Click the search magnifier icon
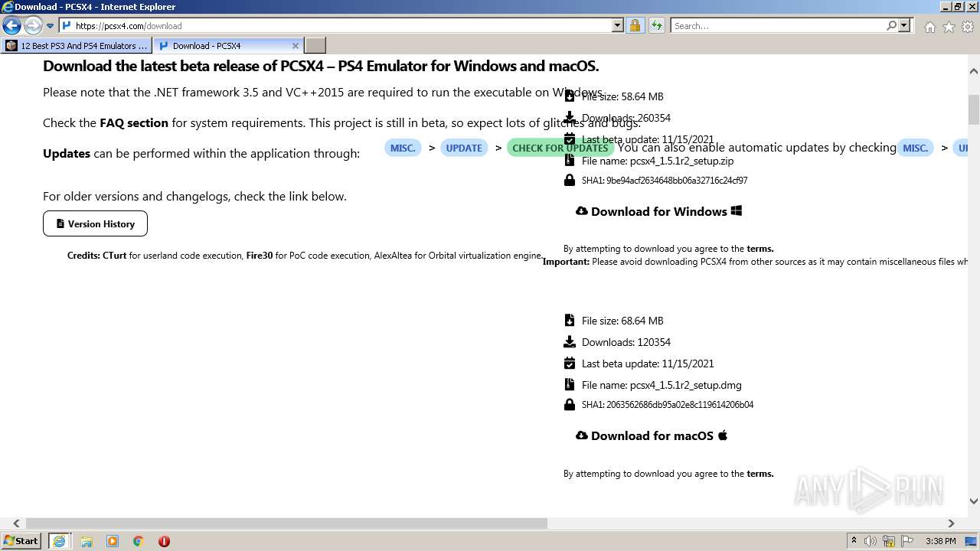The height and width of the screenshot is (551, 980). [x=891, y=25]
